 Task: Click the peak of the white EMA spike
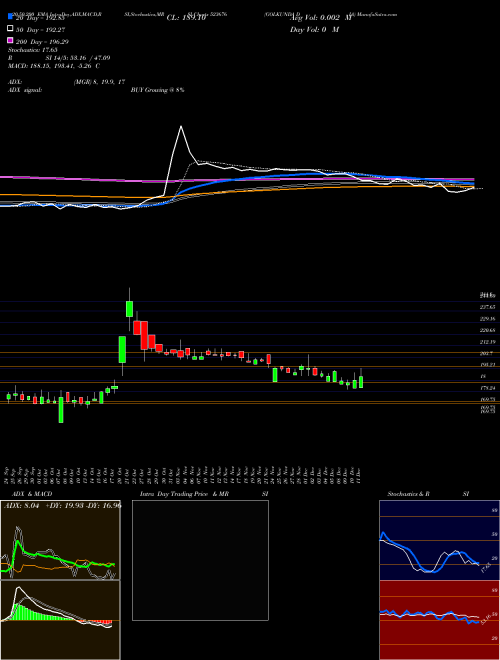(x=181, y=127)
